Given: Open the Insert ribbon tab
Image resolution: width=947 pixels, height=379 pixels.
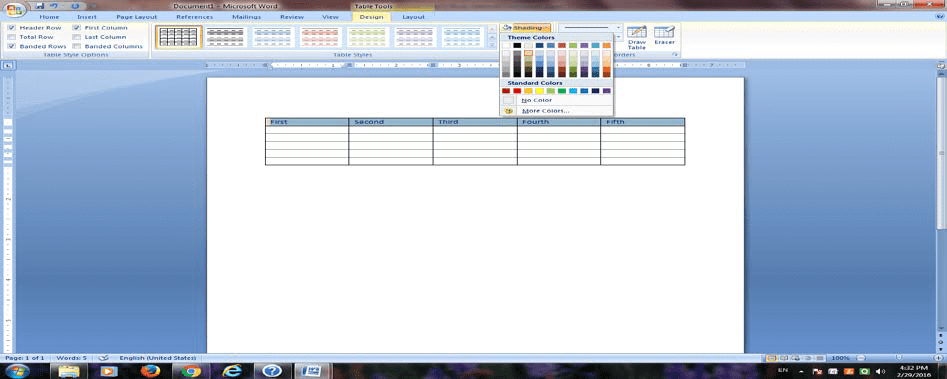Looking at the screenshot, I should pos(86,17).
